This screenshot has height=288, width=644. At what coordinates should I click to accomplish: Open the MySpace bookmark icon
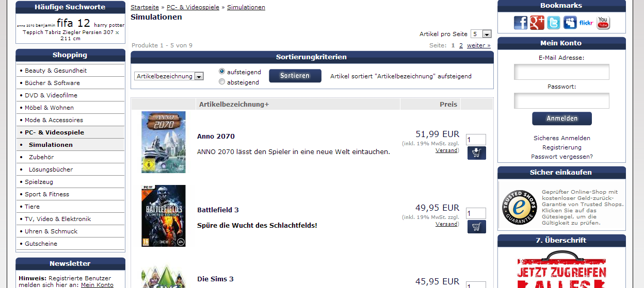[x=570, y=23]
